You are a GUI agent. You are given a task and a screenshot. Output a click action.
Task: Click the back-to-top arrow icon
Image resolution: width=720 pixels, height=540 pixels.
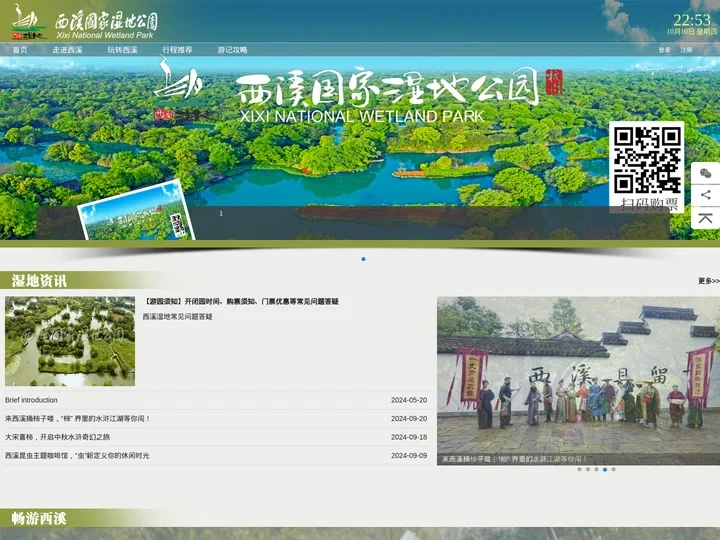(x=706, y=218)
